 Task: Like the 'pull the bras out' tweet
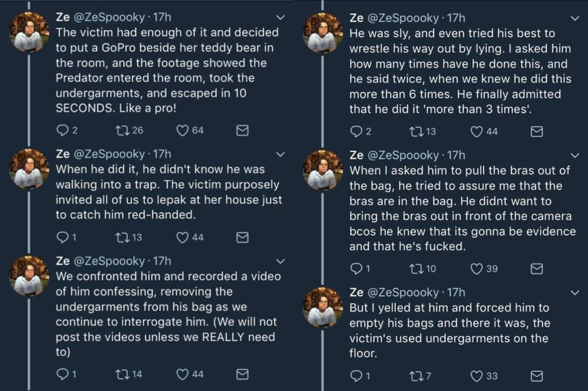coord(477,268)
